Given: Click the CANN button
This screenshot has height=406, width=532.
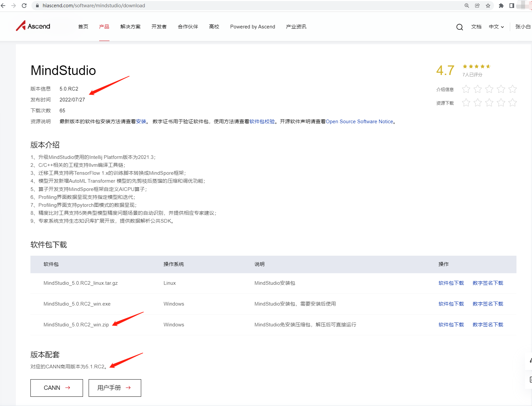Looking at the screenshot, I should click(57, 388).
